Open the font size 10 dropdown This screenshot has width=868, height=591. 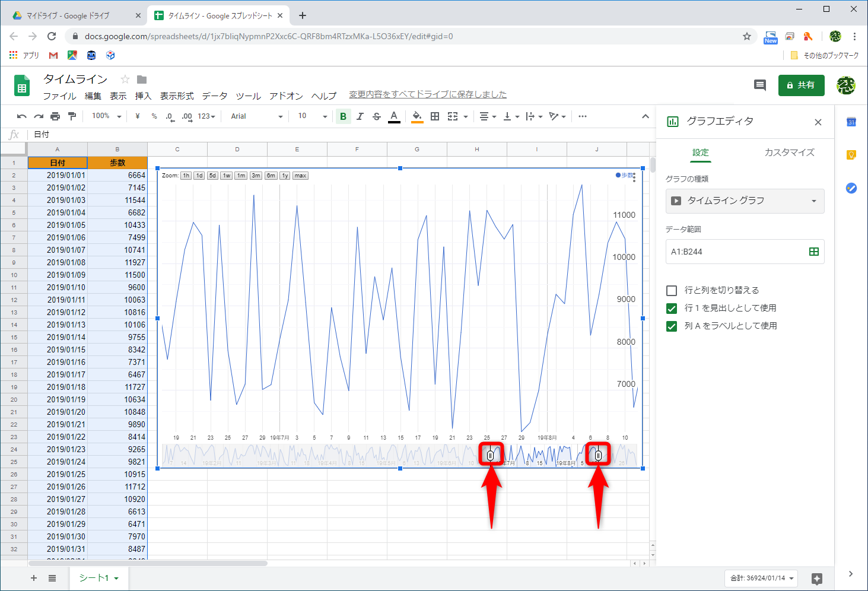point(313,116)
